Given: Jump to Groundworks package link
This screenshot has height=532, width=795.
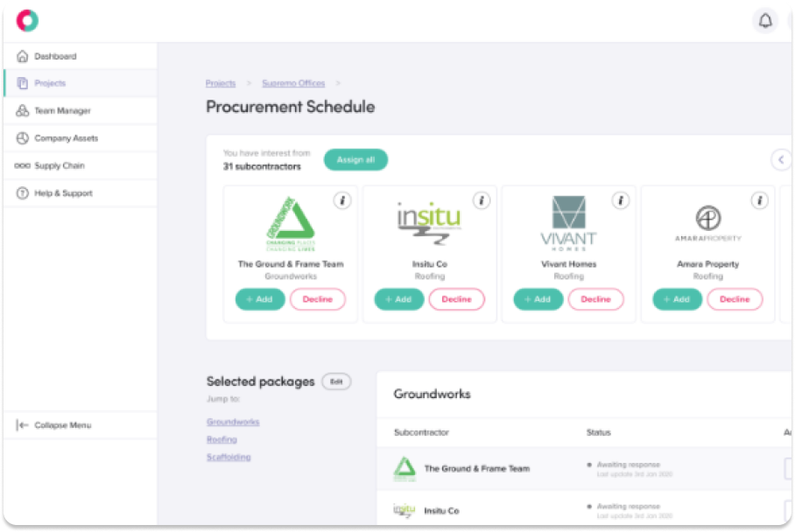Looking at the screenshot, I should [x=233, y=422].
